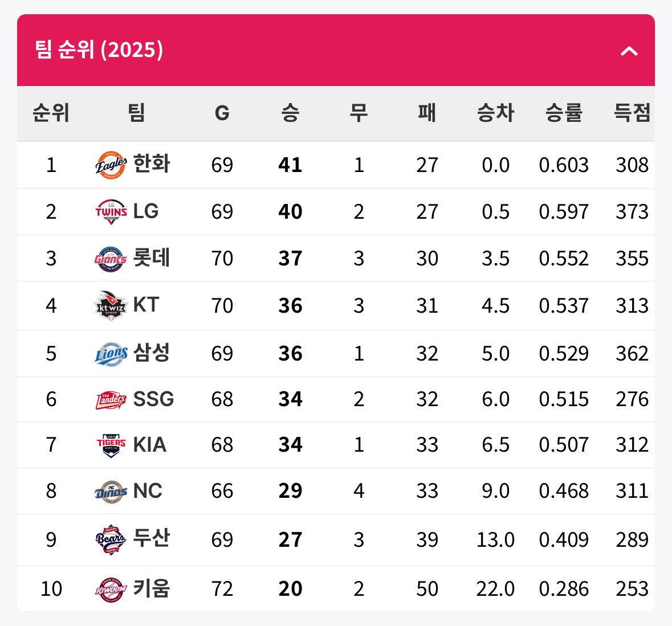The width and height of the screenshot is (672, 626).
Task: Click the 승률 column header
Action: click(564, 113)
